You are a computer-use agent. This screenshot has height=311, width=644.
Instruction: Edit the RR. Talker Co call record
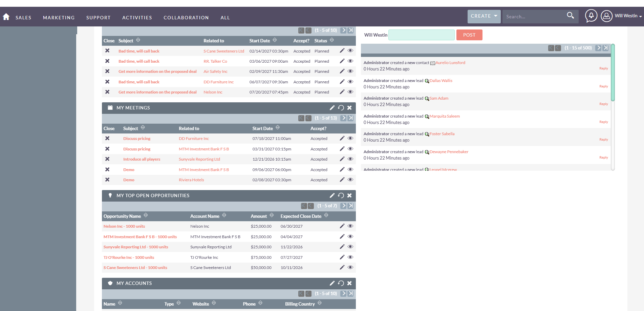342,61
